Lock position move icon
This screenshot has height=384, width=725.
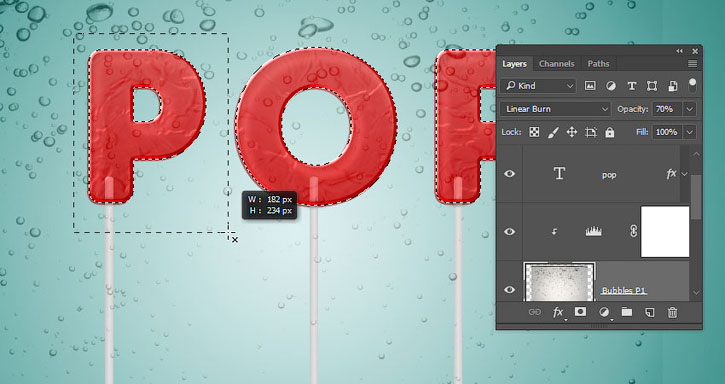(572, 132)
